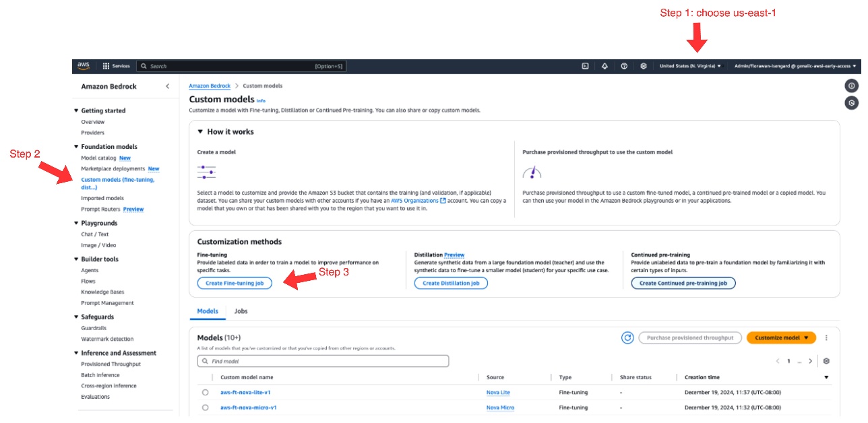Click Create Distillation job button
Image resolution: width=868 pixels, height=423 pixels.
[451, 284]
